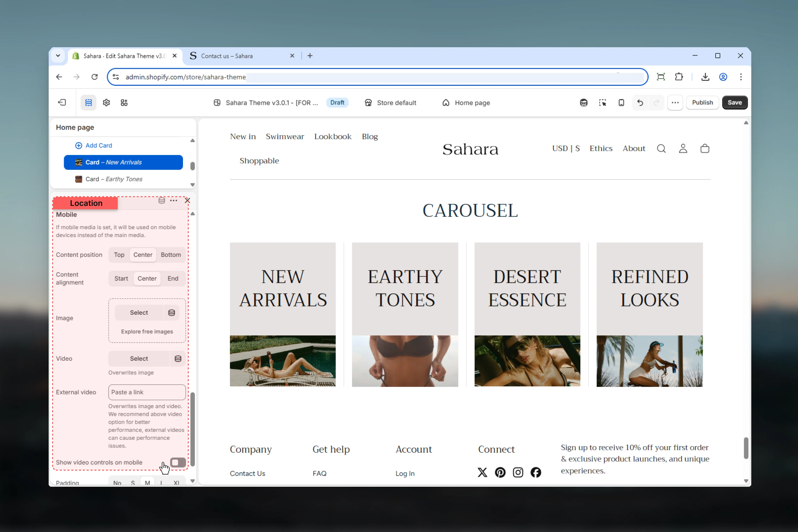This screenshot has height=532, width=798.
Task: Click the search icon in store preview
Action: coord(661,149)
